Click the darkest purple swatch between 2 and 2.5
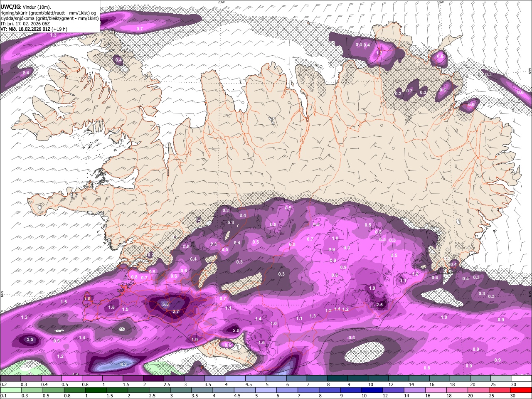 [153, 379]
